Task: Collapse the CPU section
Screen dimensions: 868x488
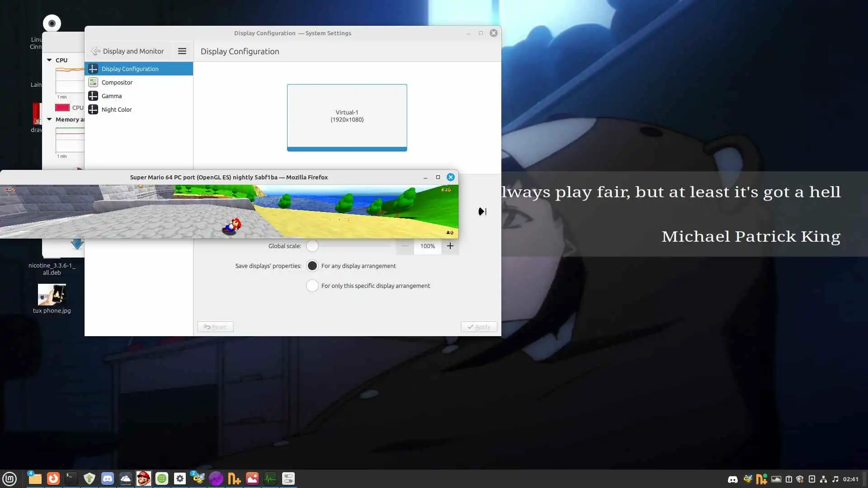Action: coord(49,60)
